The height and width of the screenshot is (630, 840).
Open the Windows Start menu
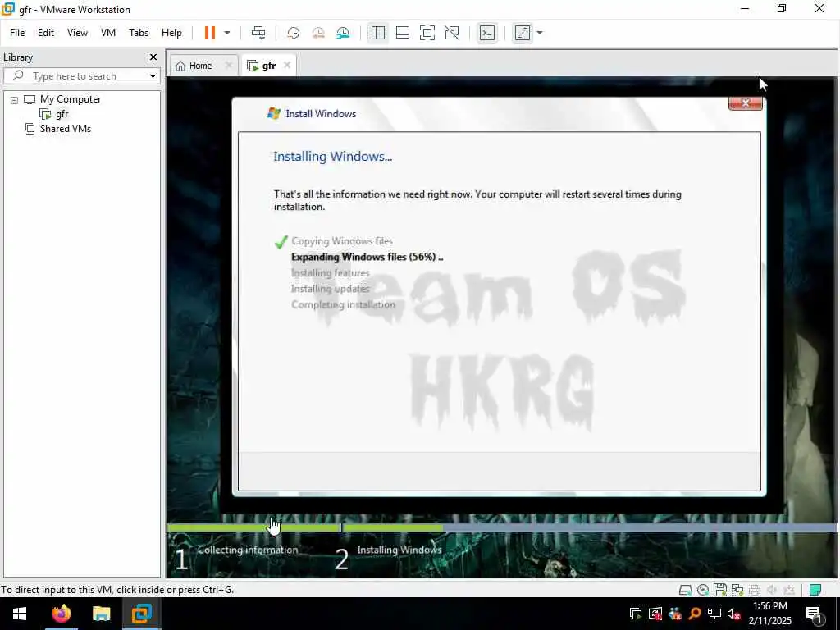tap(20, 614)
